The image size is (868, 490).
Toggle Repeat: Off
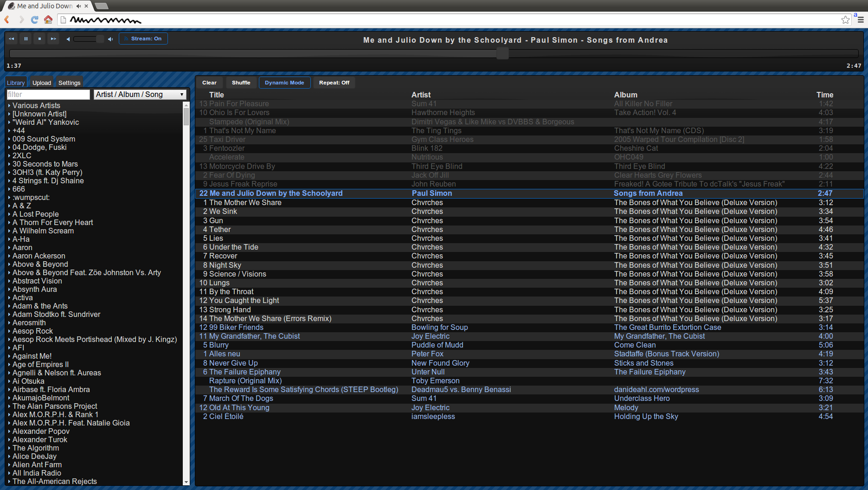point(334,83)
